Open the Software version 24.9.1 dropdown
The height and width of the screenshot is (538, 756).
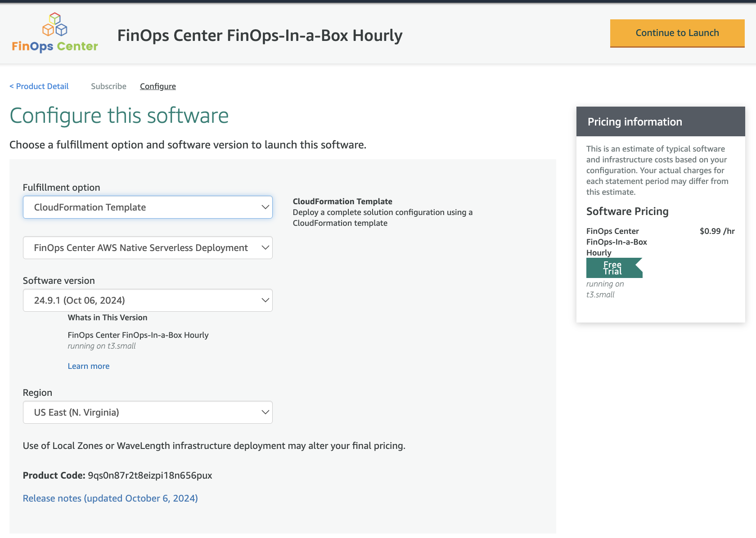[x=148, y=300]
